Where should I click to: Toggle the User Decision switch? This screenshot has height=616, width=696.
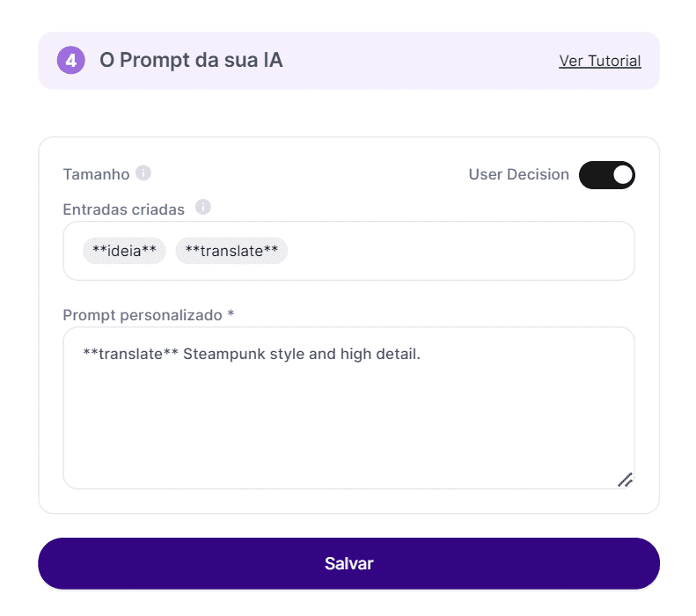[606, 174]
